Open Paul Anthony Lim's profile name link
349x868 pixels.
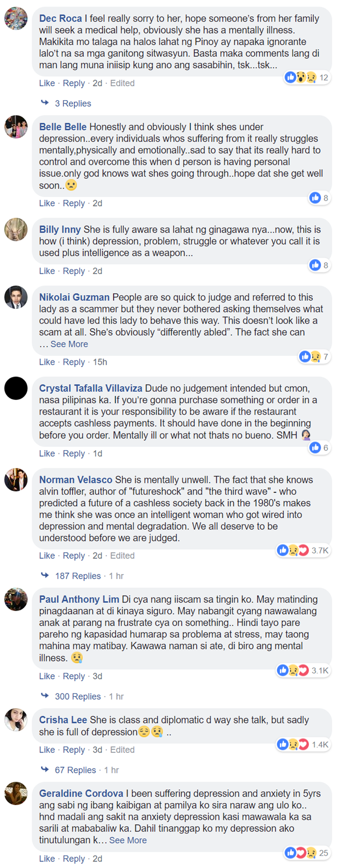click(x=79, y=600)
